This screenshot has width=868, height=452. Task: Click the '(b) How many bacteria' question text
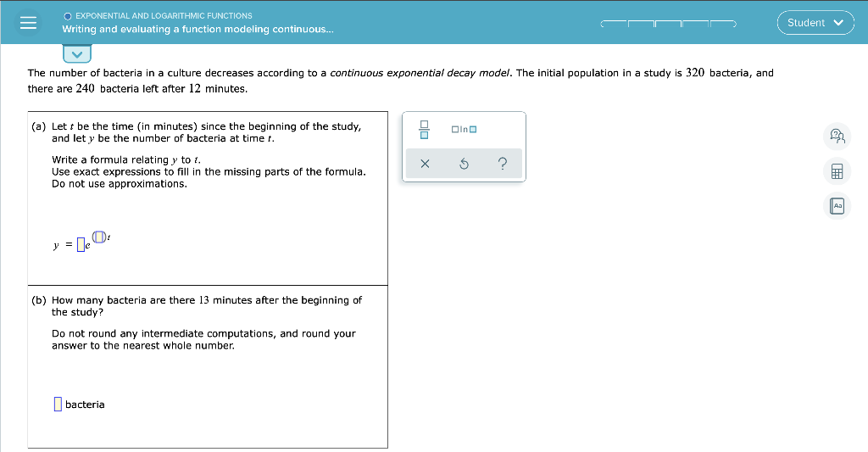tap(197, 306)
